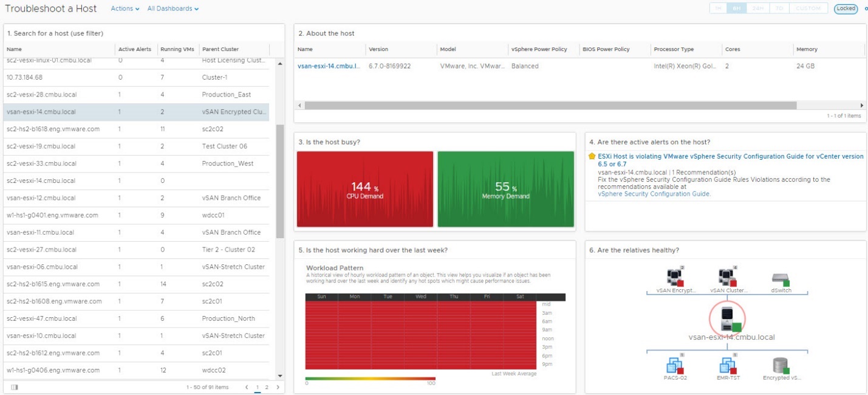This screenshot has width=868, height=395.
Task: Switch time range to 24H
Action: click(x=757, y=9)
